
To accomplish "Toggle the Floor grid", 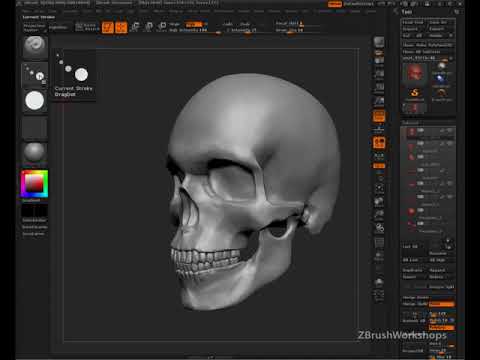I will (x=379, y=128).
